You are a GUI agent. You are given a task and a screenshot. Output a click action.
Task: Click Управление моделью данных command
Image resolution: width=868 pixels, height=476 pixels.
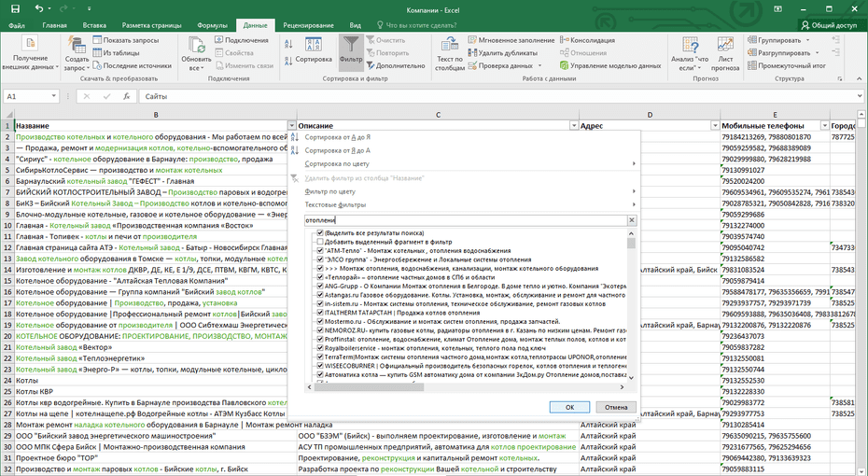(x=610, y=65)
